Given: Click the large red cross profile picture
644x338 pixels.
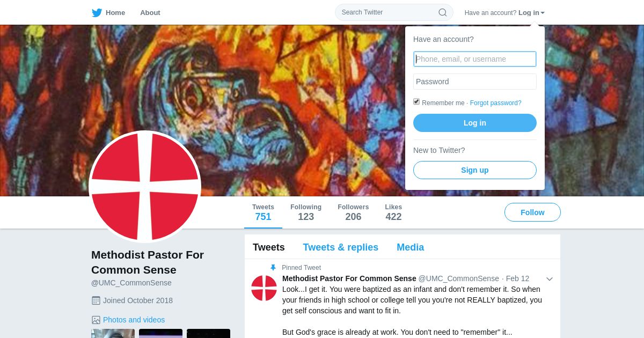Looking at the screenshot, I should click(145, 187).
